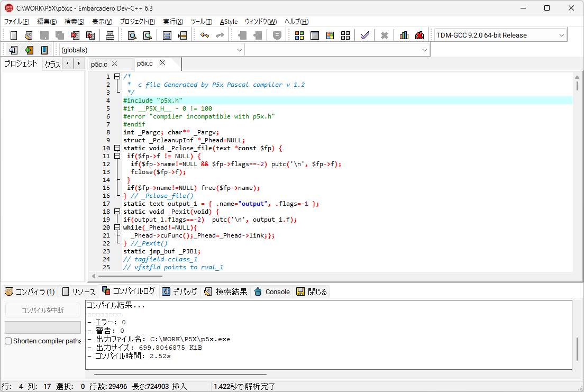Switch to the コンパイラ (1) bottom tab
The height and width of the screenshot is (392, 584).
[30, 292]
